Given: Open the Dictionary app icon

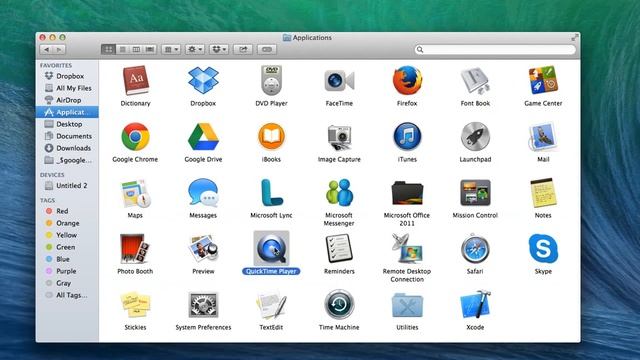Looking at the screenshot, I should [136, 80].
